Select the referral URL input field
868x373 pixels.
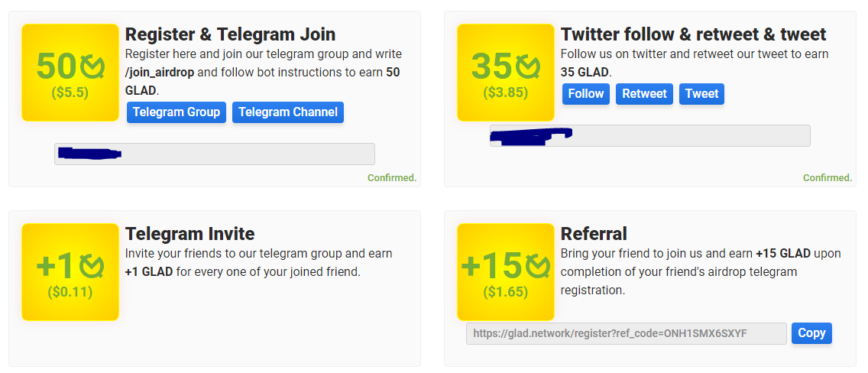tap(626, 334)
